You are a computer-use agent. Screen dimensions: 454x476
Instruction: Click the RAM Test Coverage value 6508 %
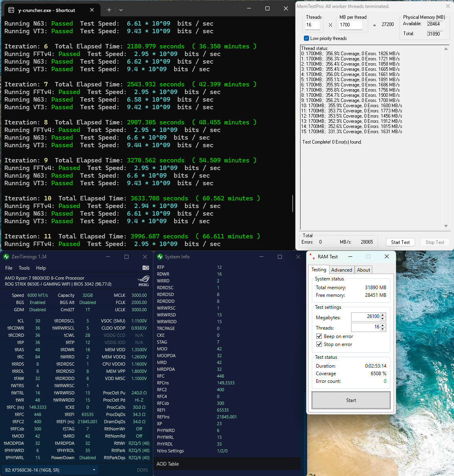378,373
